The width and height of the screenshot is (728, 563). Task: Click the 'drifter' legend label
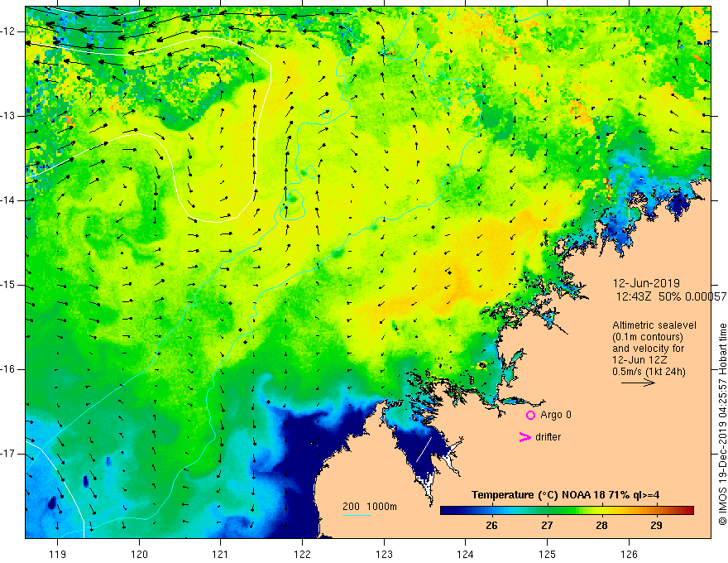click(548, 437)
